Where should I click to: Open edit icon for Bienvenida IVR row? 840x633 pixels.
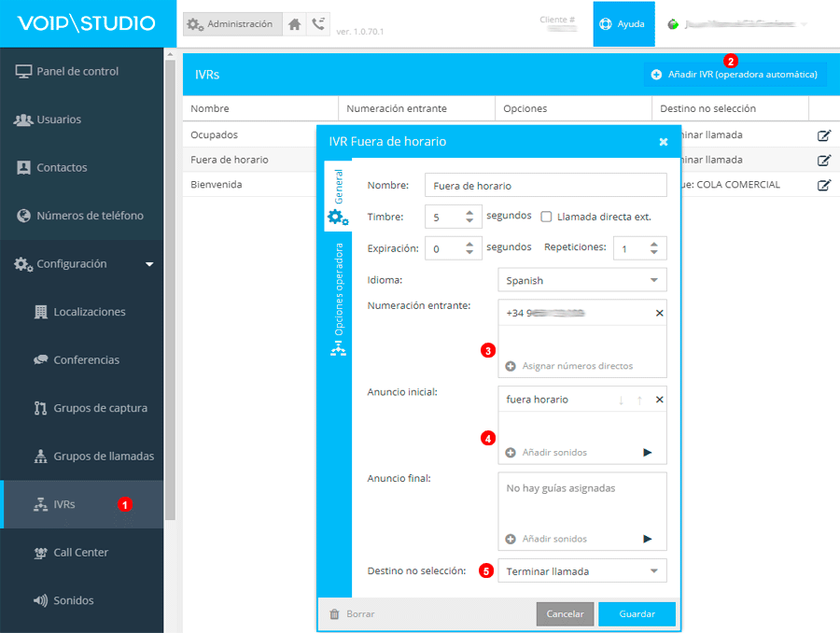coord(823,185)
